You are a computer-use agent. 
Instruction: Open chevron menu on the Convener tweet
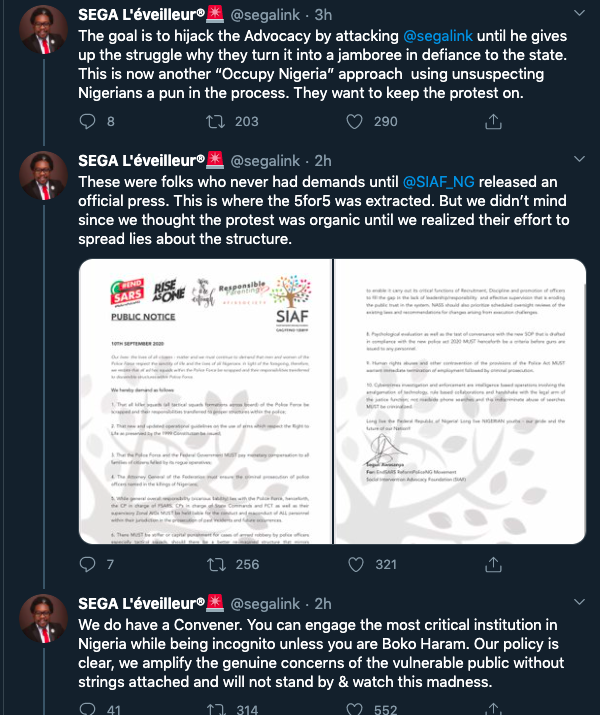coord(579,602)
